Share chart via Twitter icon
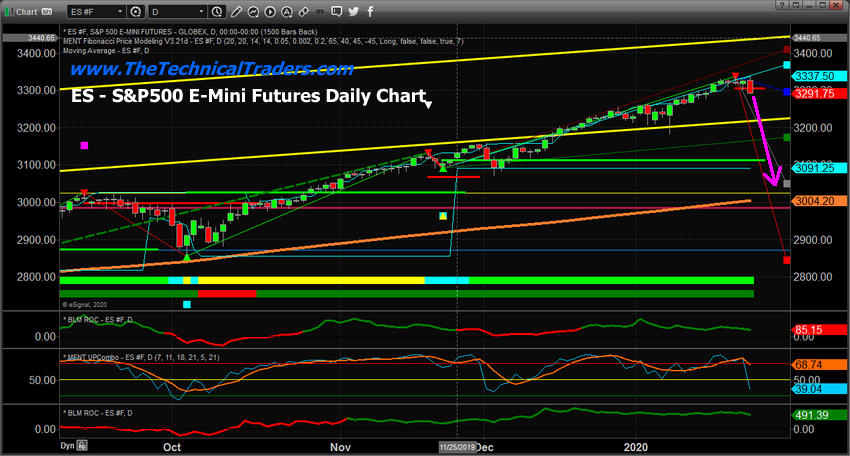This screenshot has height=456, width=850. (x=353, y=11)
